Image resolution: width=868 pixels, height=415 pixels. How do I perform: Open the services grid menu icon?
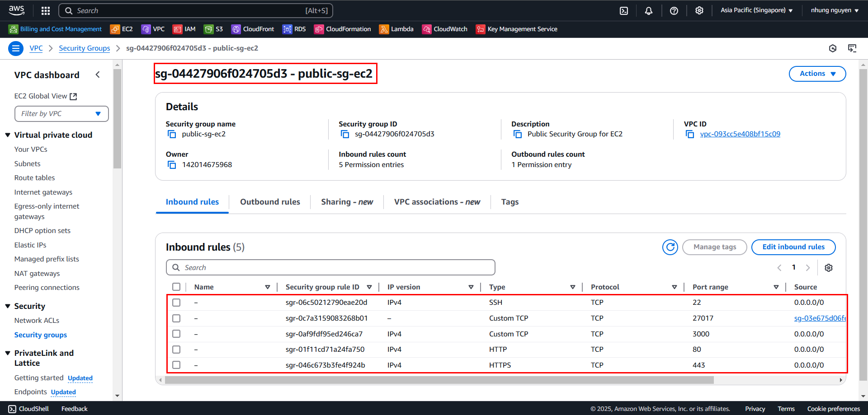tap(46, 10)
